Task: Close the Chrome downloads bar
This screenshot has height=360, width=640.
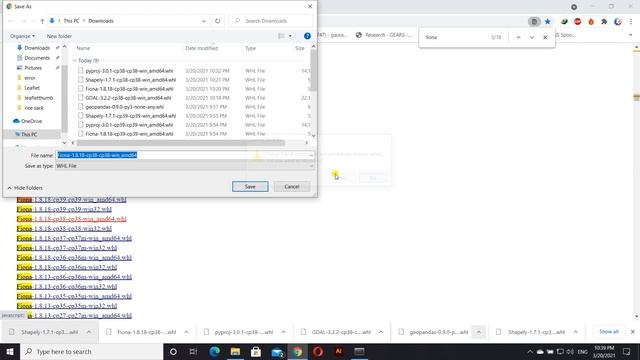Action: (x=633, y=332)
